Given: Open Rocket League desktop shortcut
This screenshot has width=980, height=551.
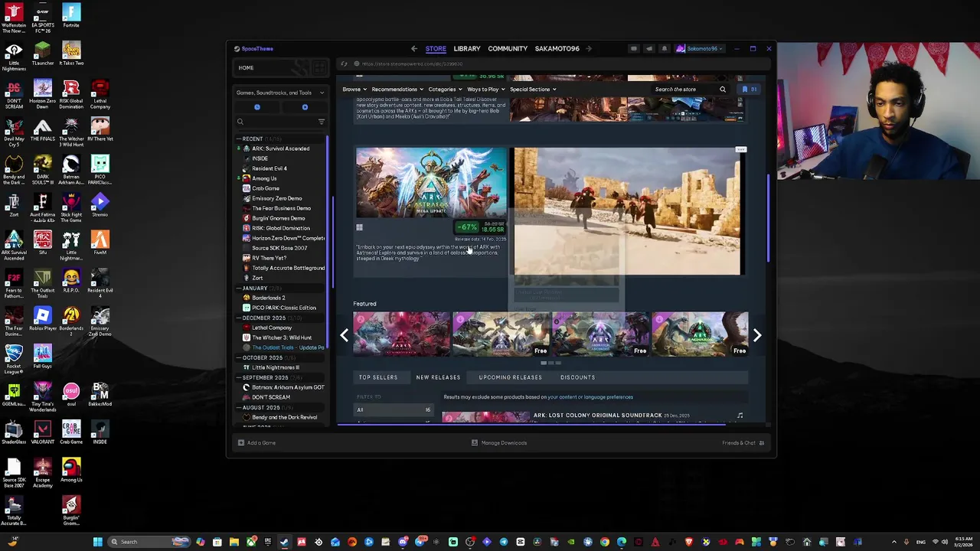Looking at the screenshot, I should [x=14, y=360].
